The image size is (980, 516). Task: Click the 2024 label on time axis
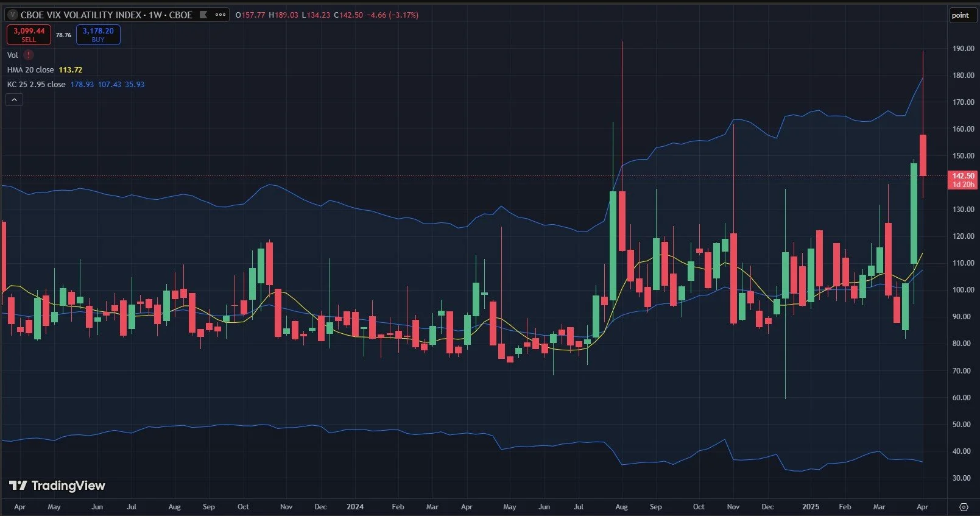(x=355, y=507)
